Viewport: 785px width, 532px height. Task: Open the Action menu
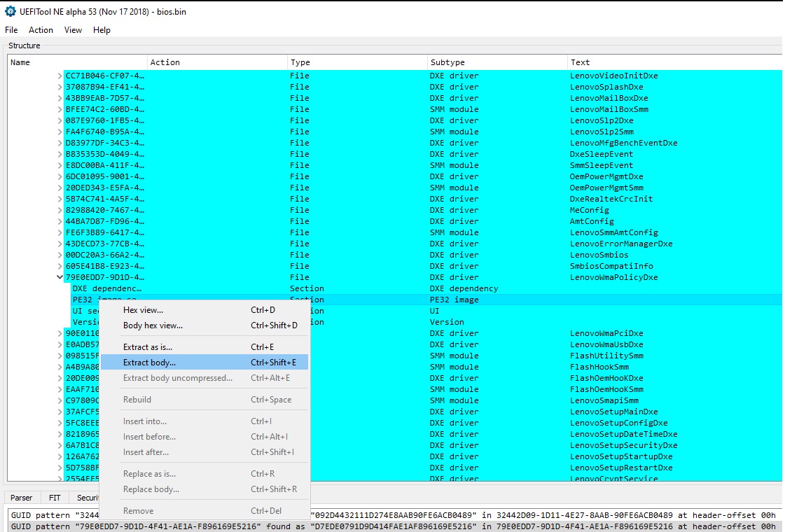click(41, 30)
